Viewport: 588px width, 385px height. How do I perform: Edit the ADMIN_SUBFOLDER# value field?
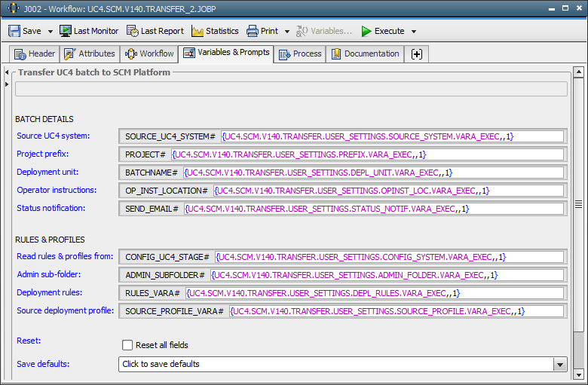click(387, 275)
